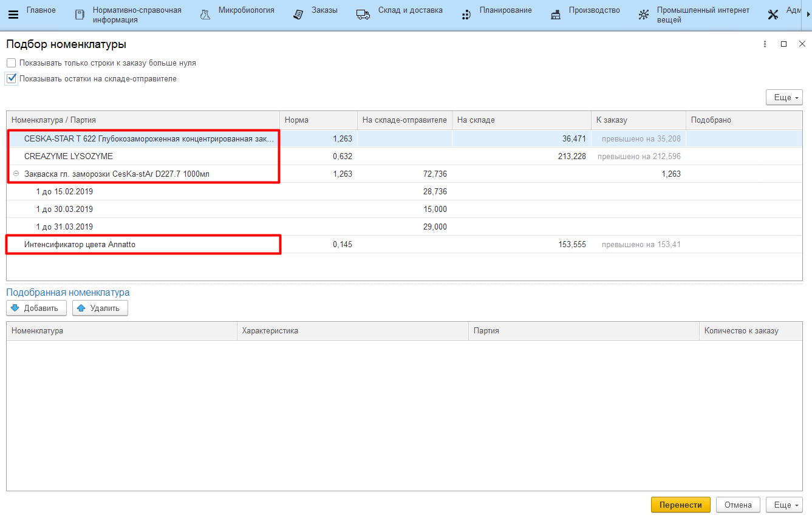This screenshot has height=518, width=812.
Task: Click the Orders section icon
Action: (298, 15)
